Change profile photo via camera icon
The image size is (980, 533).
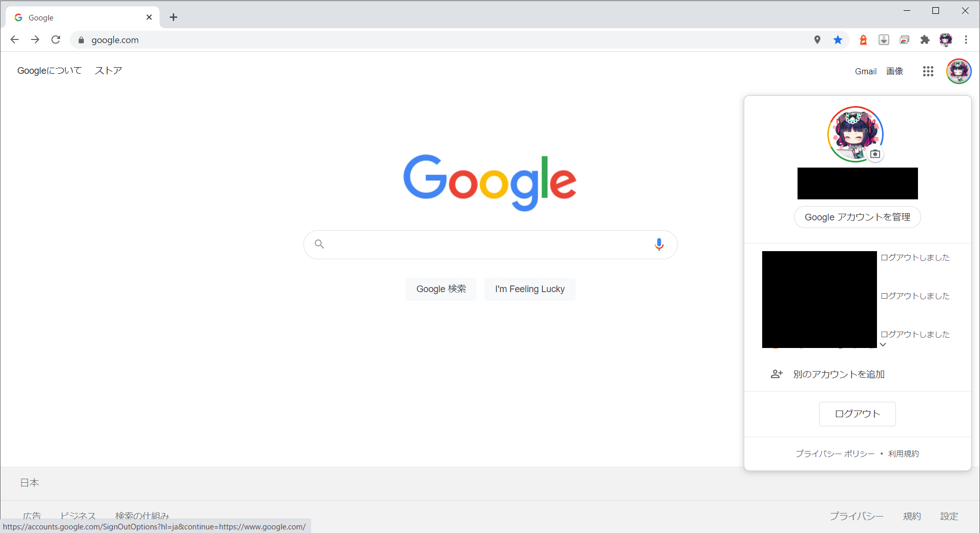click(875, 154)
